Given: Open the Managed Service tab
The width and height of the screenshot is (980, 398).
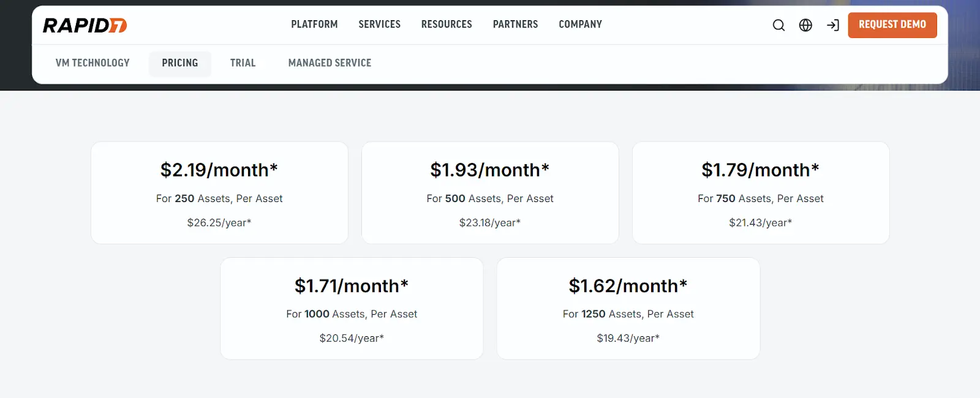Looking at the screenshot, I should 330,63.
